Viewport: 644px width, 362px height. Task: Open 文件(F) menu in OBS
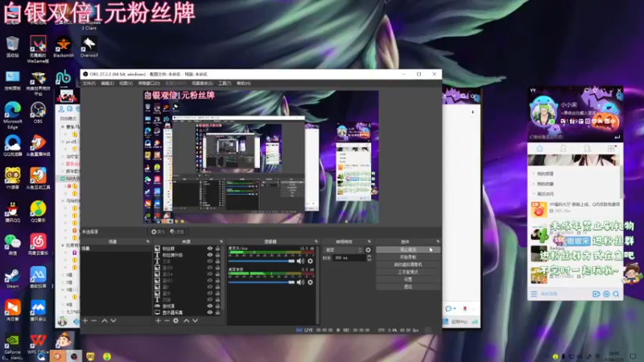coord(89,84)
